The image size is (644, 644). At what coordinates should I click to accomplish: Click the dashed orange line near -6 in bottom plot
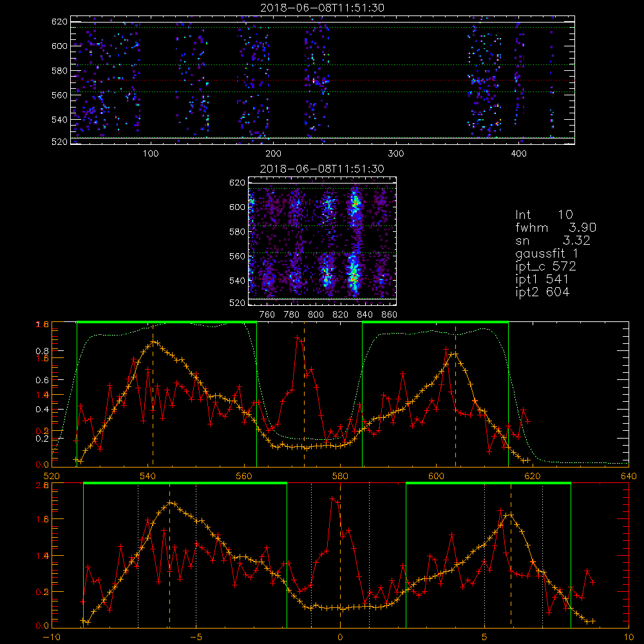pyautogui.click(x=169, y=554)
